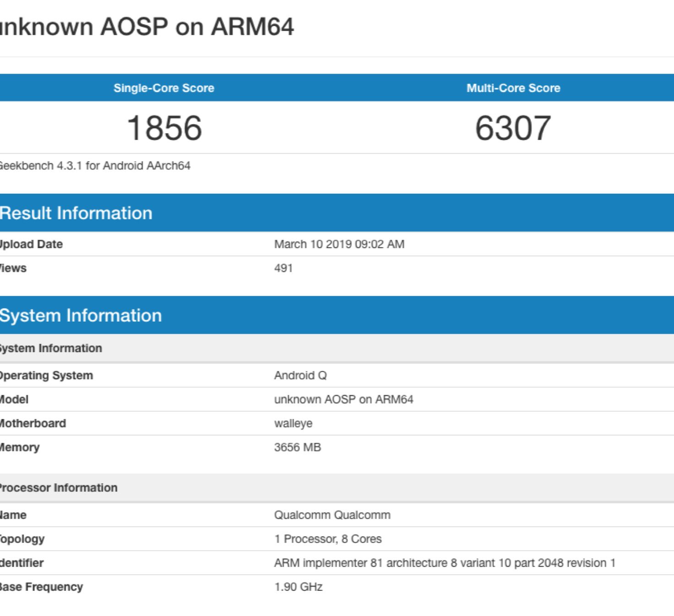Click the views count 491

[x=283, y=268]
